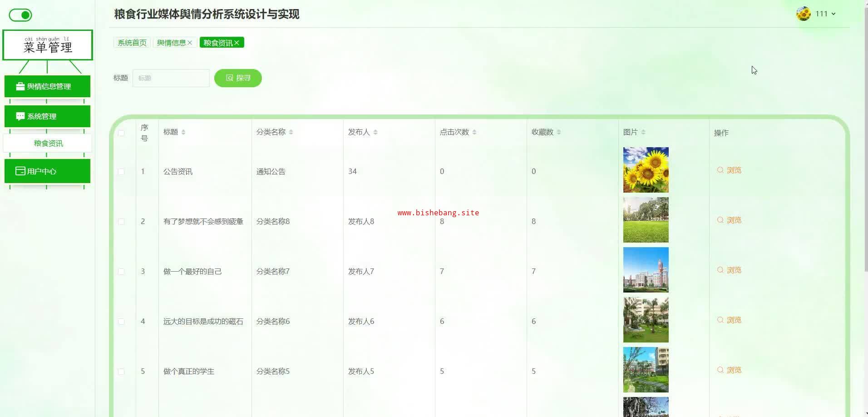Expand 系统管理 sidebar menu
868x417 pixels.
47,116
